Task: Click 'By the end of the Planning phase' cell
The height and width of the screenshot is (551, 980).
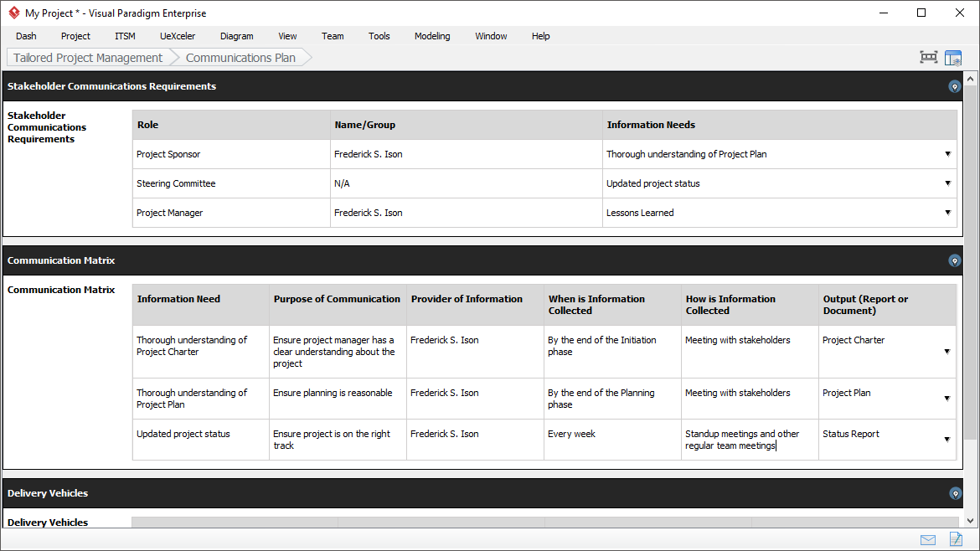Action: (x=612, y=399)
